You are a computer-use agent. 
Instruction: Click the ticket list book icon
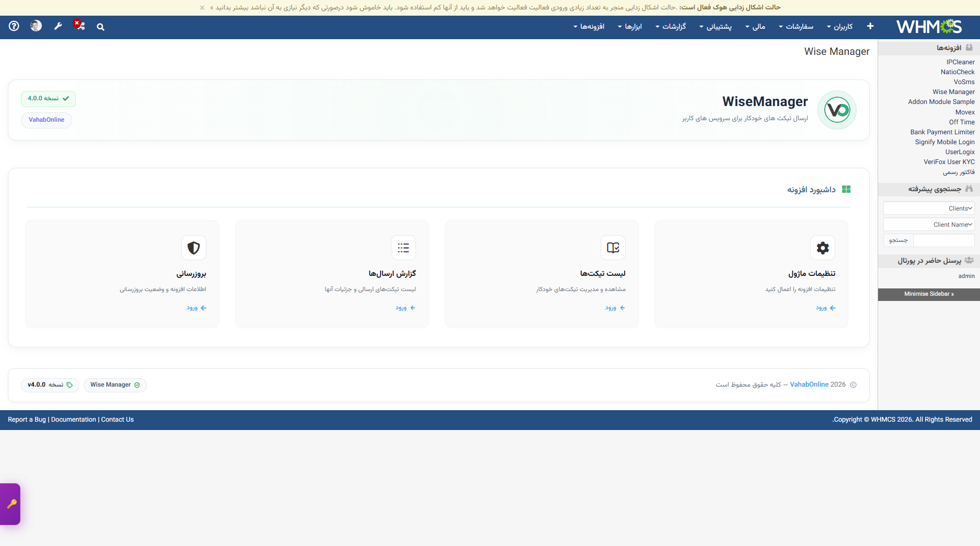pyautogui.click(x=613, y=248)
